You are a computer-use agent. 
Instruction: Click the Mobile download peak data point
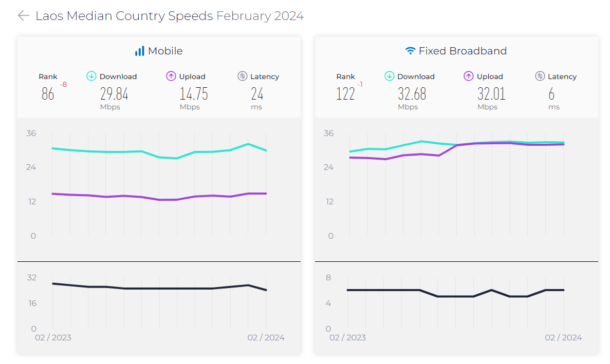tap(247, 144)
